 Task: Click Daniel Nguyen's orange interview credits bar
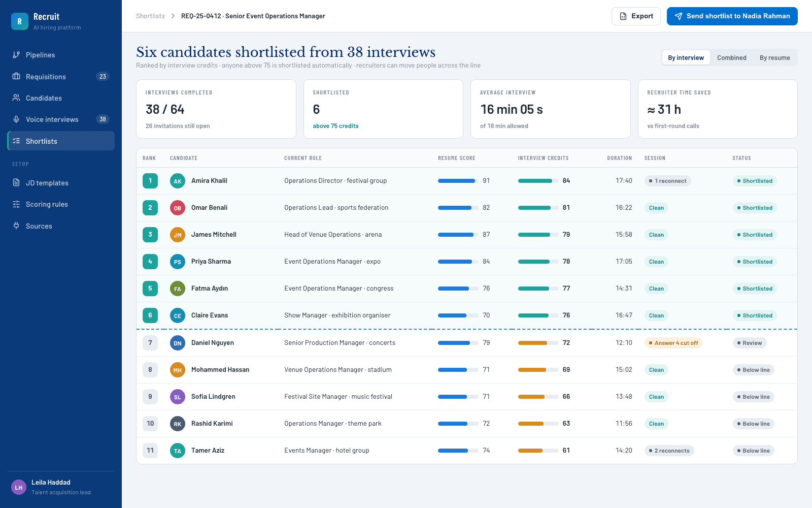pos(538,343)
